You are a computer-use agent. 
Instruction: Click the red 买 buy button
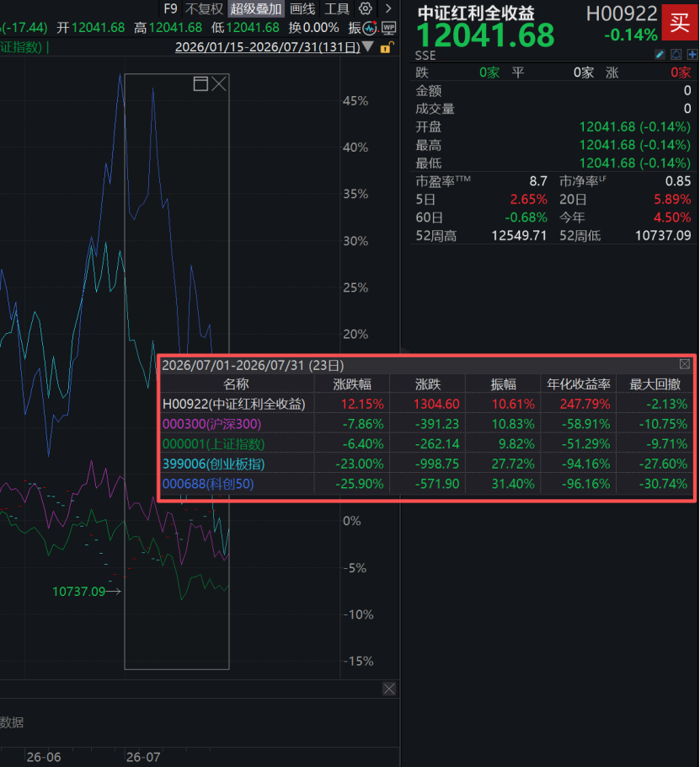pyautogui.click(x=680, y=23)
